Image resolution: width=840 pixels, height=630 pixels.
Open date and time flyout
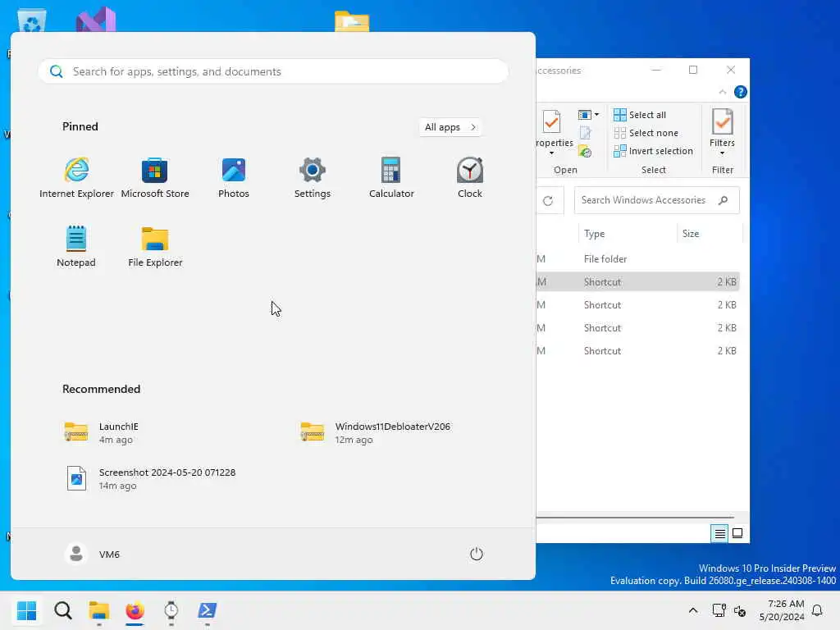pyautogui.click(x=782, y=610)
